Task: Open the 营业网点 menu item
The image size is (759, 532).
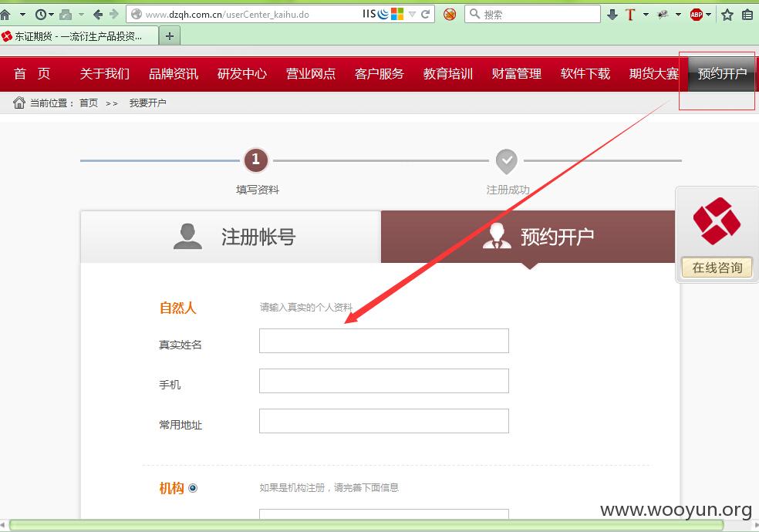Action: coord(311,73)
